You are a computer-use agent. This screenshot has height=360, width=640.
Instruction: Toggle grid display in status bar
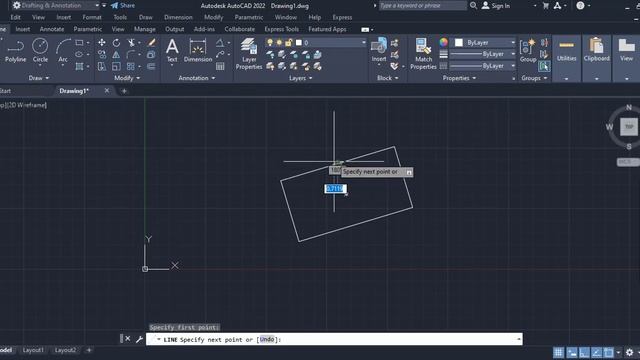(x=558, y=353)
